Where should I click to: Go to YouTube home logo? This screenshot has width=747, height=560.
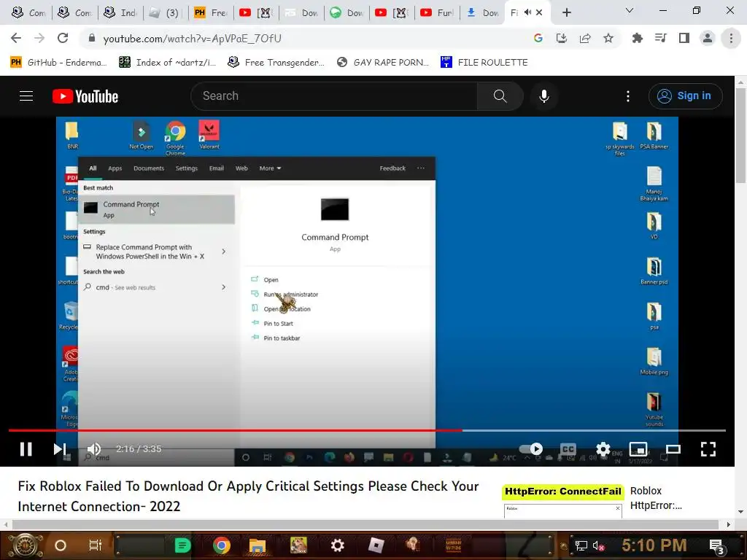tap(85, 96)
